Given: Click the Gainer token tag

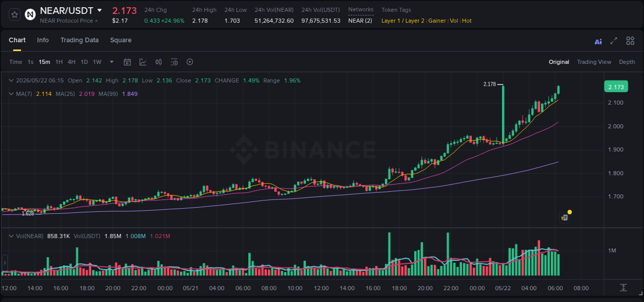Looking at the screenshot, I should 437,21.
